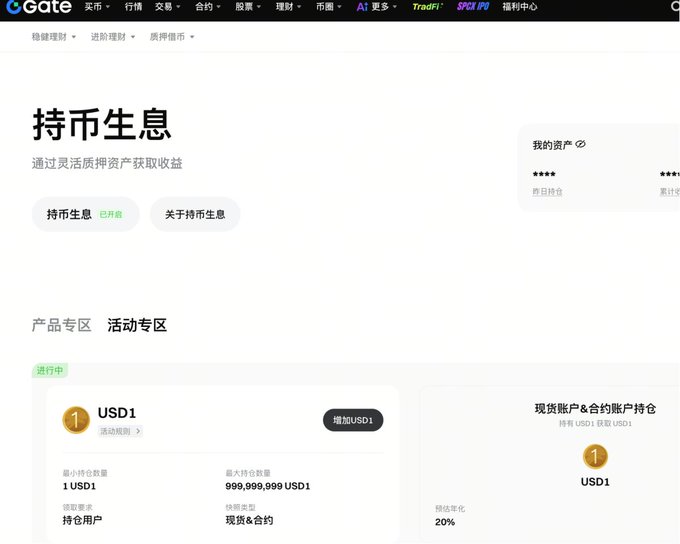The width and height of the screenshot is (680, 544).
Task: Open the AI 更多 menu
Action: 376,7
